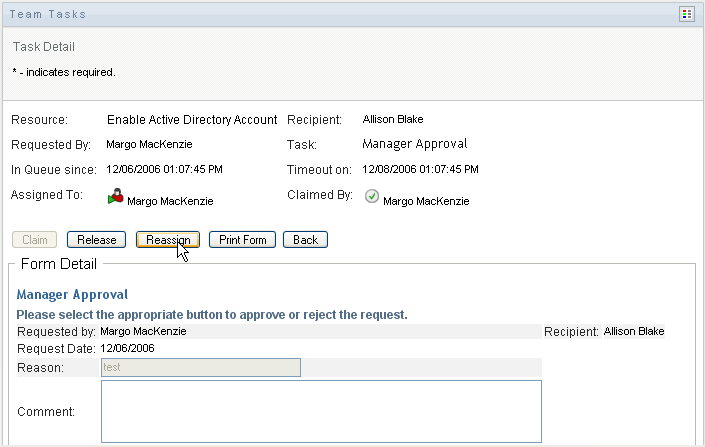Click the blue Manager Approval form heading

[x=72, y=296]
